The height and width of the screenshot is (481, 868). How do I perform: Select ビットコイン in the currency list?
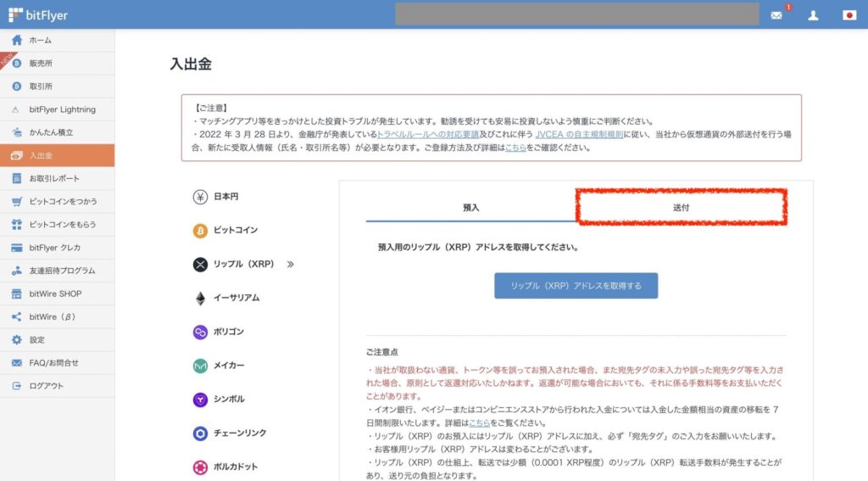pyautogui.click(x=236, y=230)
